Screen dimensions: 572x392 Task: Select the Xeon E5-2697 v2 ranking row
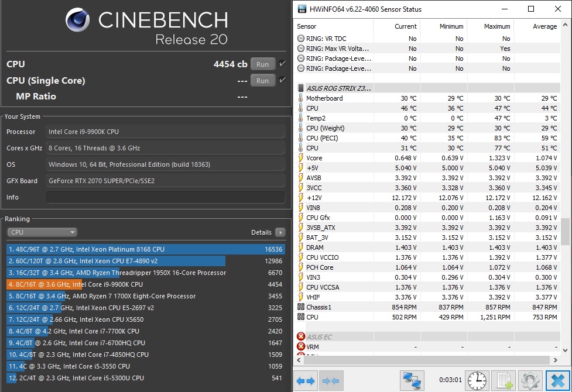pos(146,308)
